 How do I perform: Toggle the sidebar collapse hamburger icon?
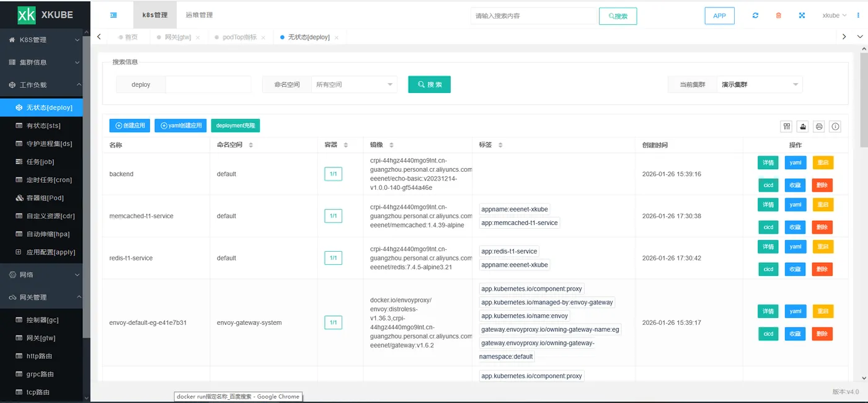[113, 15]
